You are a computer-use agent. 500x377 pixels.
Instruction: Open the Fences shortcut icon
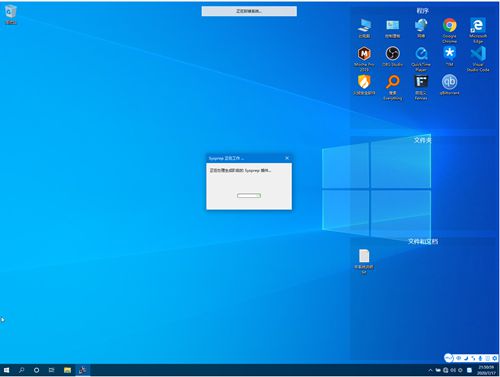click(421, 87)
